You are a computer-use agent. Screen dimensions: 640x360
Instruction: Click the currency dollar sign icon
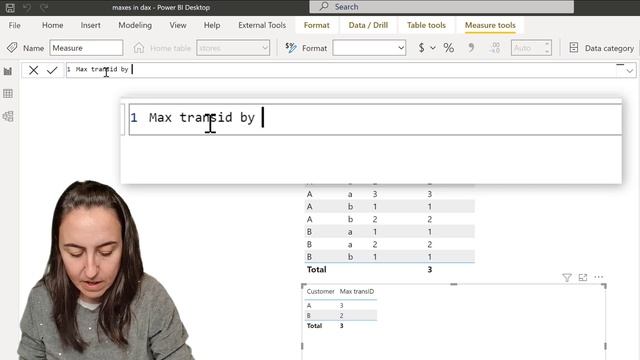click(x=421, y=48)
